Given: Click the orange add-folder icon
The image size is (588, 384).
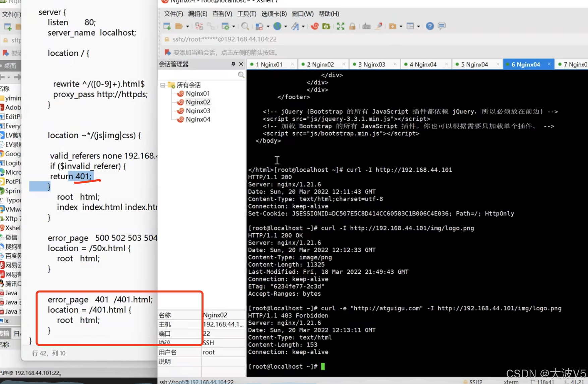Looking at the screenshot, I should click(x=393, y=26).
